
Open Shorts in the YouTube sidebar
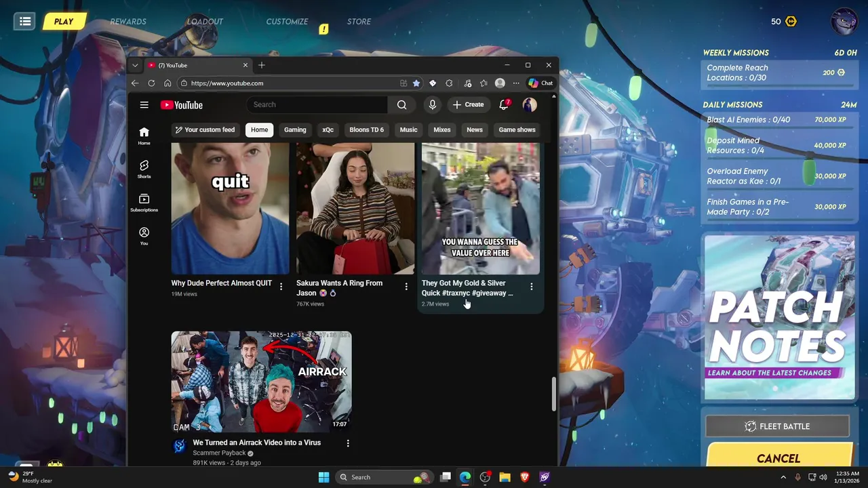(144, 169)
